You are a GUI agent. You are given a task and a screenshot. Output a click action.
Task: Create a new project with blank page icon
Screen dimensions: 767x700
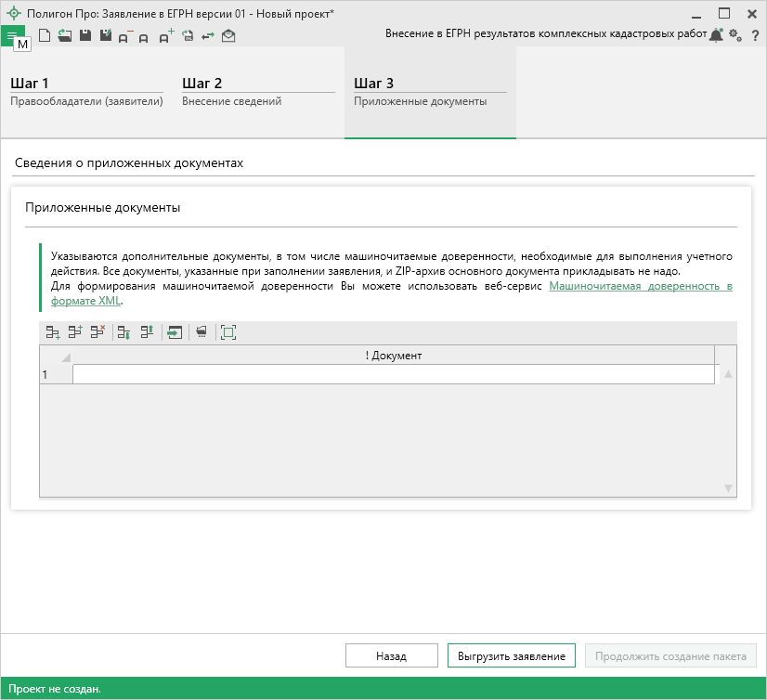click(44, 35)
